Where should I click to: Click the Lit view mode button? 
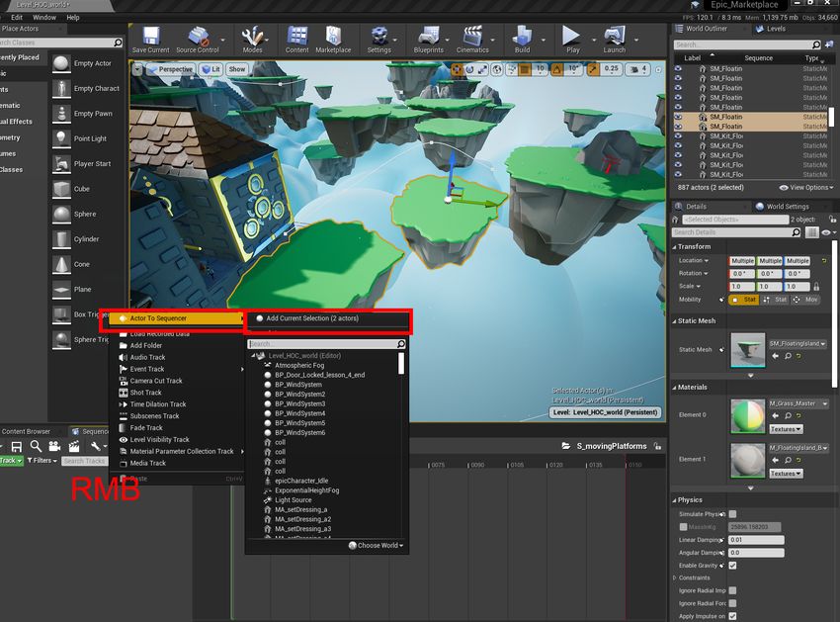point(211,69)
